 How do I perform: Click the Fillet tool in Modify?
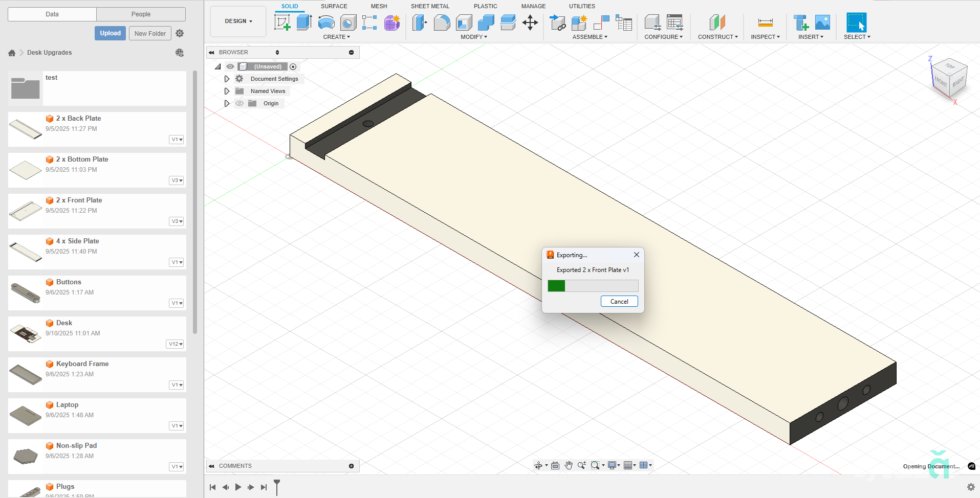[x=442, y=22]
